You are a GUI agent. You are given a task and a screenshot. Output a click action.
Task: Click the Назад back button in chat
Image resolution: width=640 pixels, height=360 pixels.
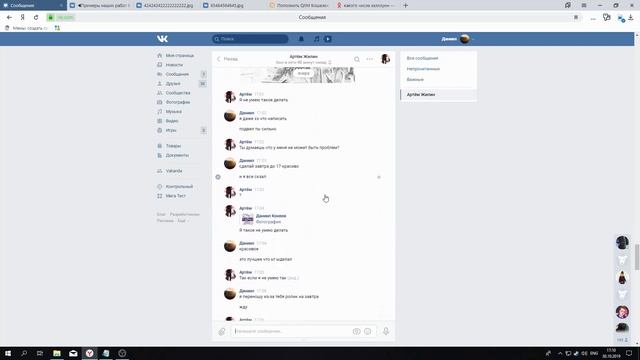227,59
